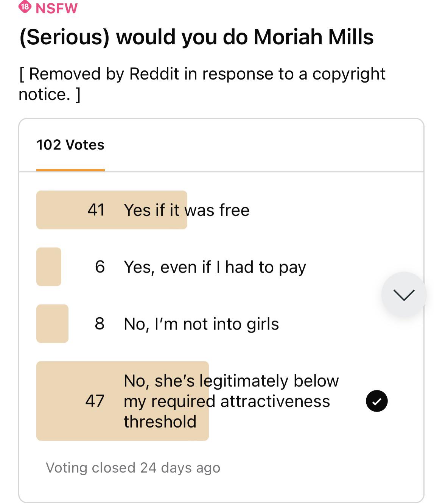Open the post title link
The height and width of the screenshot is (504, 434).
pos(196,36)
